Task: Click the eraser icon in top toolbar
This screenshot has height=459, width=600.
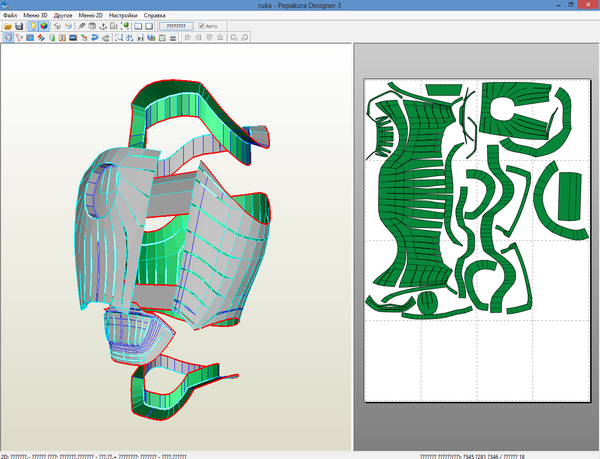Action: [x=82, y=26]
